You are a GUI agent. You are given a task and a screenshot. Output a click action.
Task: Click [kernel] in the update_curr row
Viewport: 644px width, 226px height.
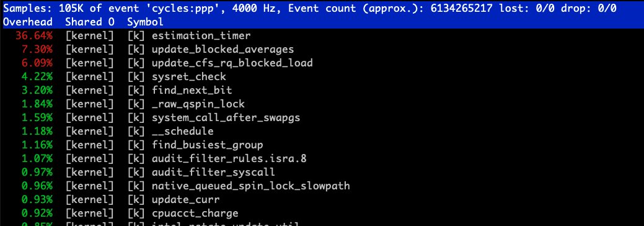(89, 200)
